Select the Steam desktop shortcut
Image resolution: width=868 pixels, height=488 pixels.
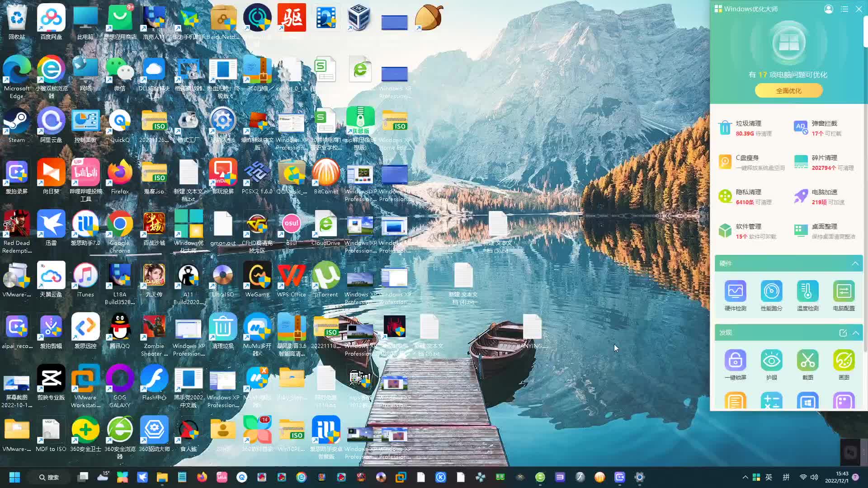(17, 126)
